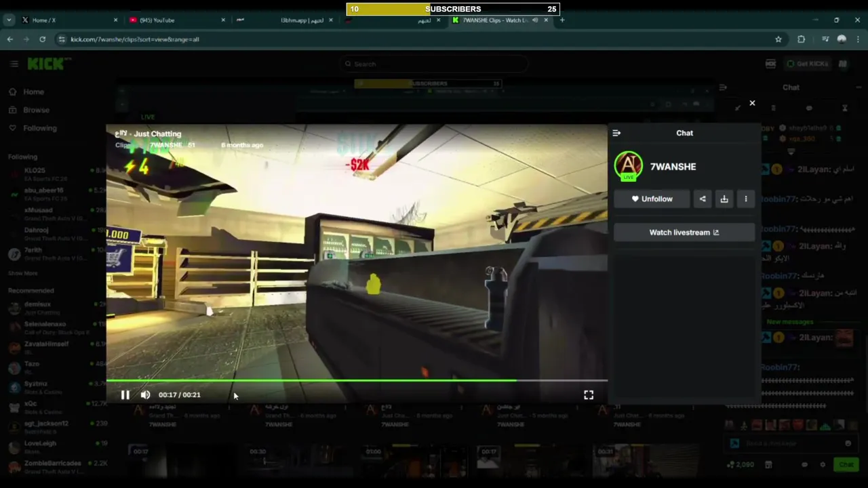This screenshot has height=488, width=868.
Task: Expand Show More in Following list
Action: [x=23, y=273]
